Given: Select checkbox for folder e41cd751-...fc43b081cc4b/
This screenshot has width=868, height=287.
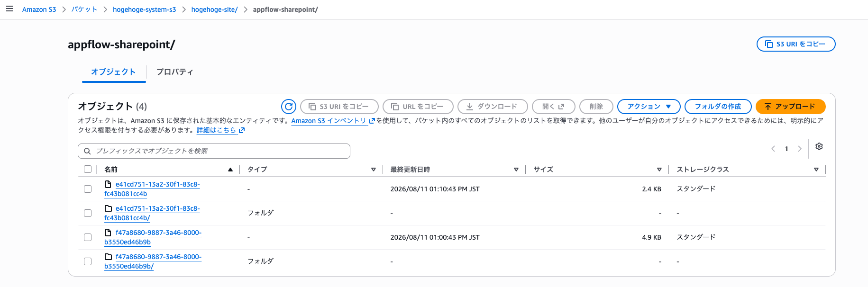Looking at the screenshot, I should tap(88, 213).
